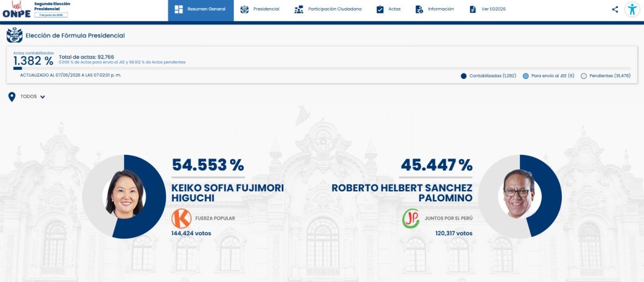Click the Contabilizadas legend dot
The width and height of the screenshot is (644, 282).
coord(464,76)
